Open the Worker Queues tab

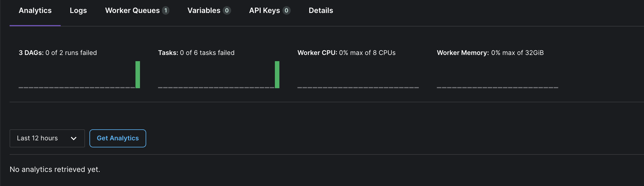point(132,10)
